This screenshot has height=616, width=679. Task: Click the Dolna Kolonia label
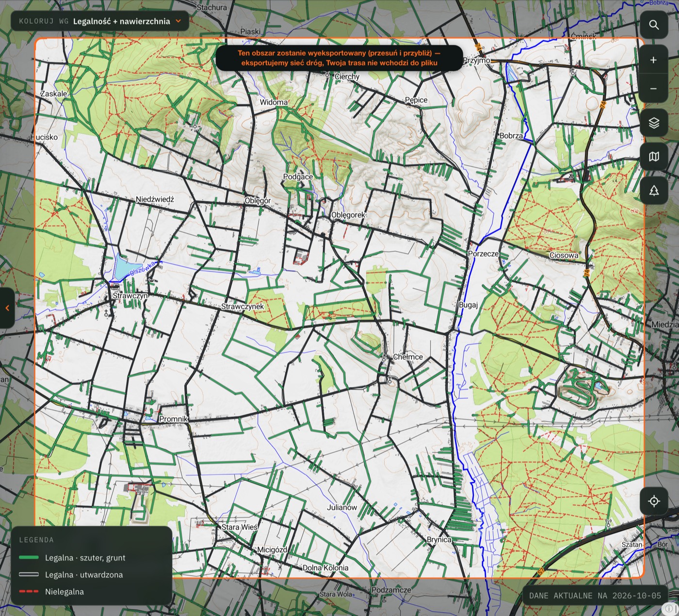(x=325, y=568)
